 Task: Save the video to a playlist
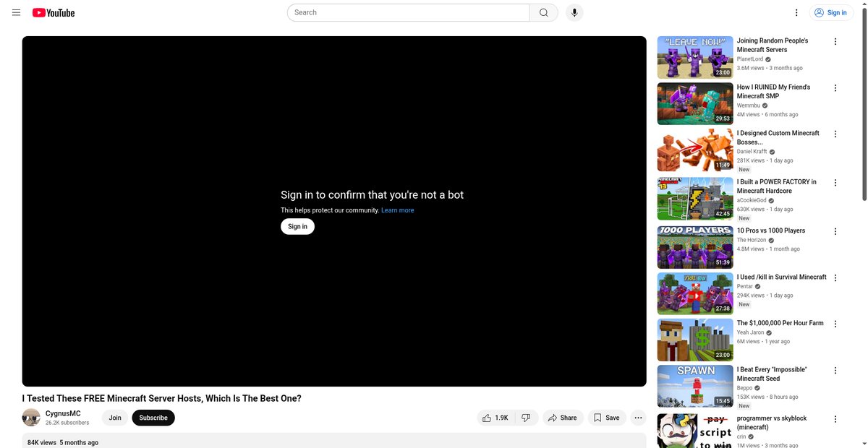(x=607, y=418)
